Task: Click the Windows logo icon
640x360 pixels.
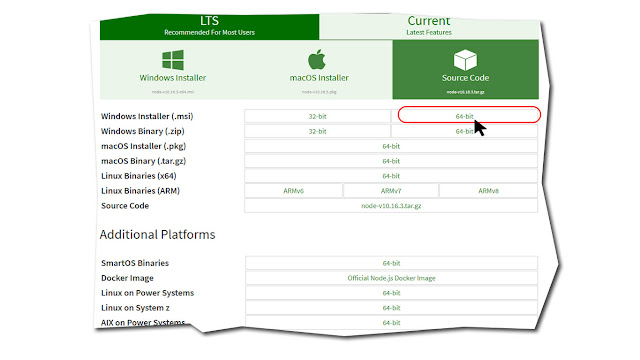Action: 173,60
